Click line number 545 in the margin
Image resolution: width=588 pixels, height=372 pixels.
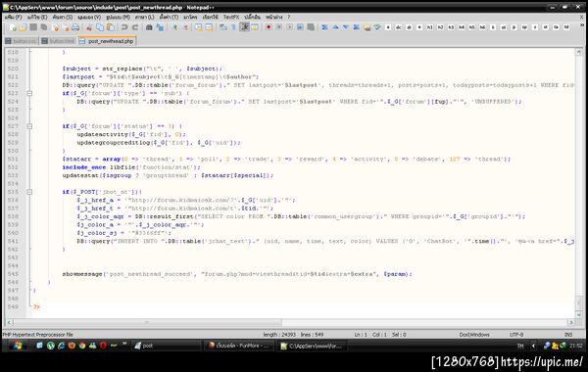point(13,274)
